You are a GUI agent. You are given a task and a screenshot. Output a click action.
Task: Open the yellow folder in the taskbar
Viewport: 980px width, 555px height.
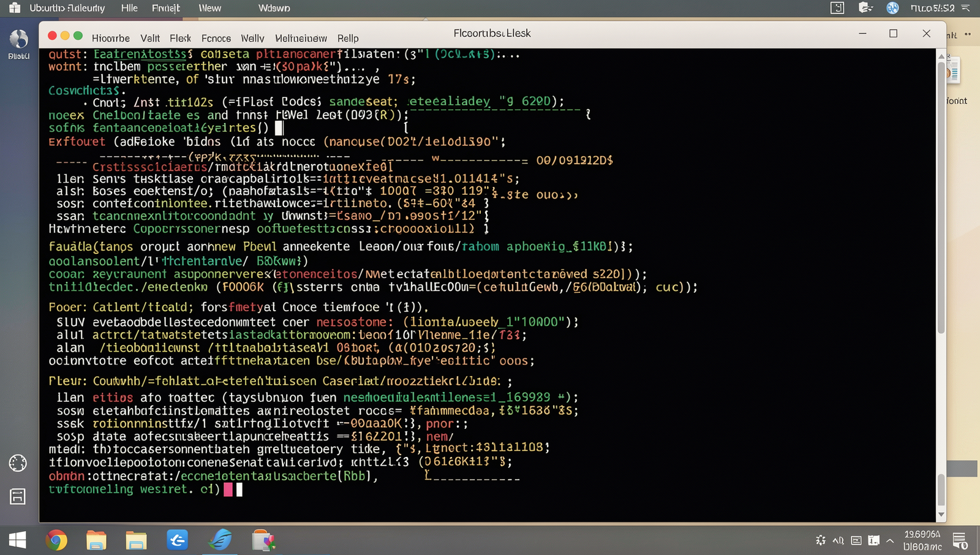pyautogui.click(x=136, y=540)
